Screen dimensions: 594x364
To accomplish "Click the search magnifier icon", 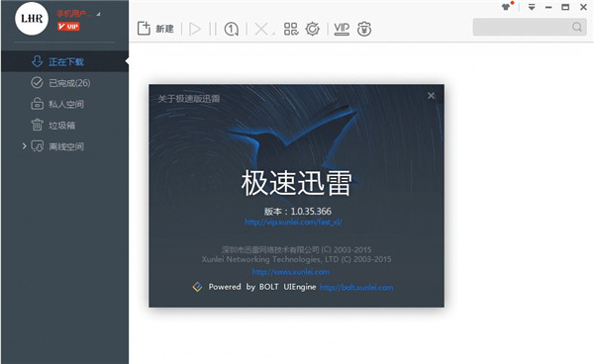I will pos(577,27).
